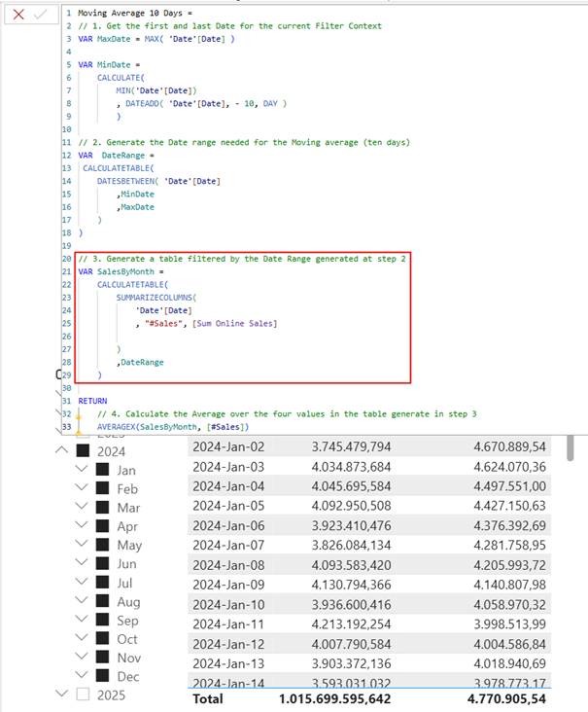The width and height of the screenshot is (588, 712).
Task: Select the 2024-Jan-08 date cell
Action: (228, 565)
